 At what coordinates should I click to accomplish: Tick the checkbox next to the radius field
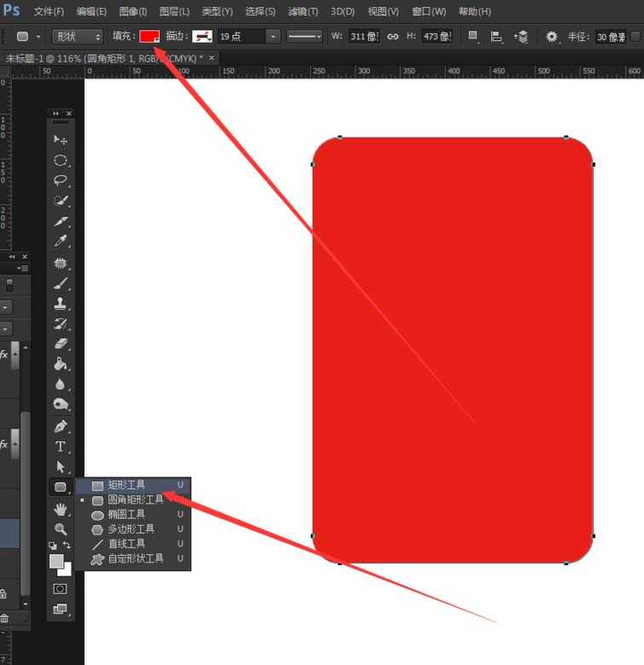tap(635, 37)
